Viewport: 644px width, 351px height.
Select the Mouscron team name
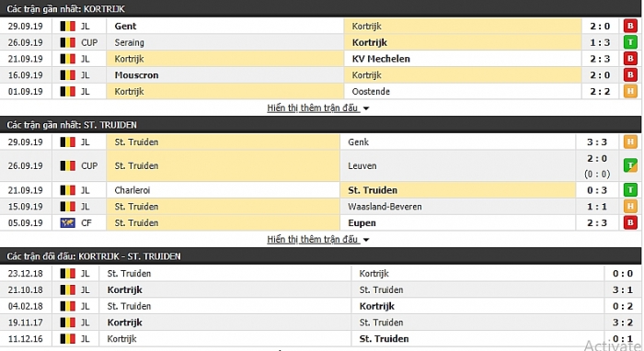136,75
